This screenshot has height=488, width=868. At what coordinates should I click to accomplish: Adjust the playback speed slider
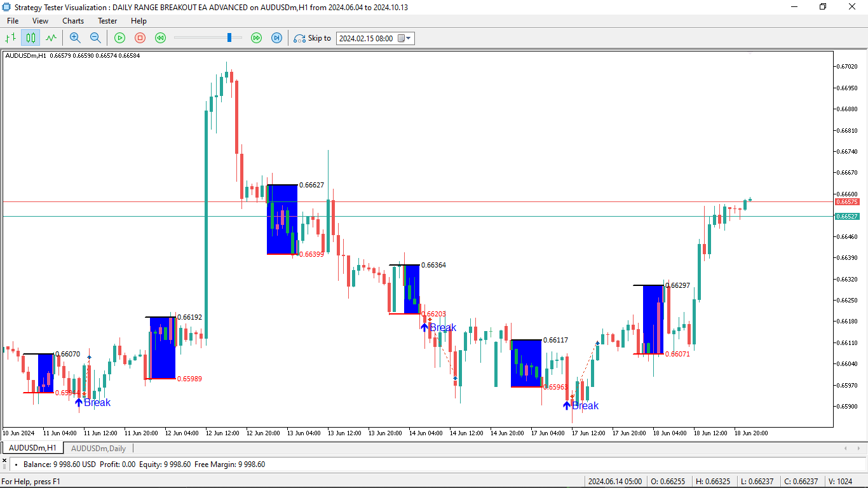[229, 37]
